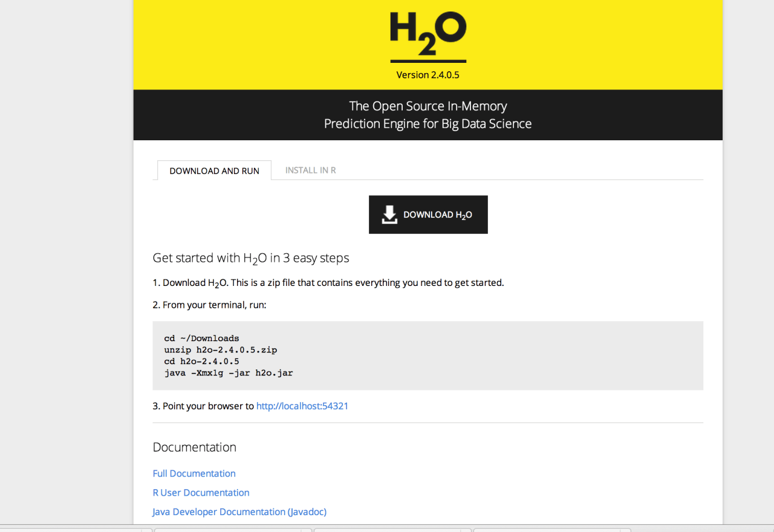Image resolution: width=774 pixels, height=532 pixels.
Task: Click the 'Get started with H2O' heading
Action: 250,258
